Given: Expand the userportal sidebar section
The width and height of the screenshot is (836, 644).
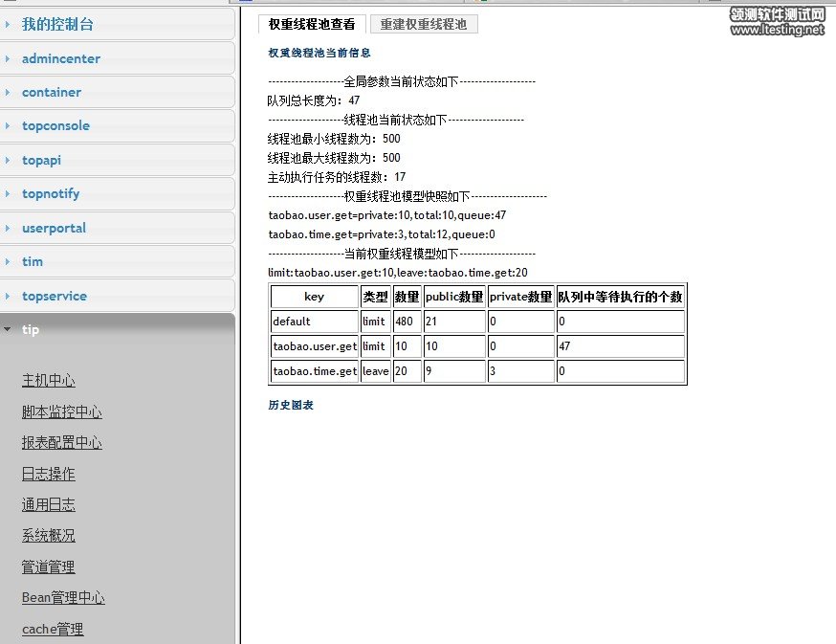Looking at the screenshot, I should click(x=54, y=228).
